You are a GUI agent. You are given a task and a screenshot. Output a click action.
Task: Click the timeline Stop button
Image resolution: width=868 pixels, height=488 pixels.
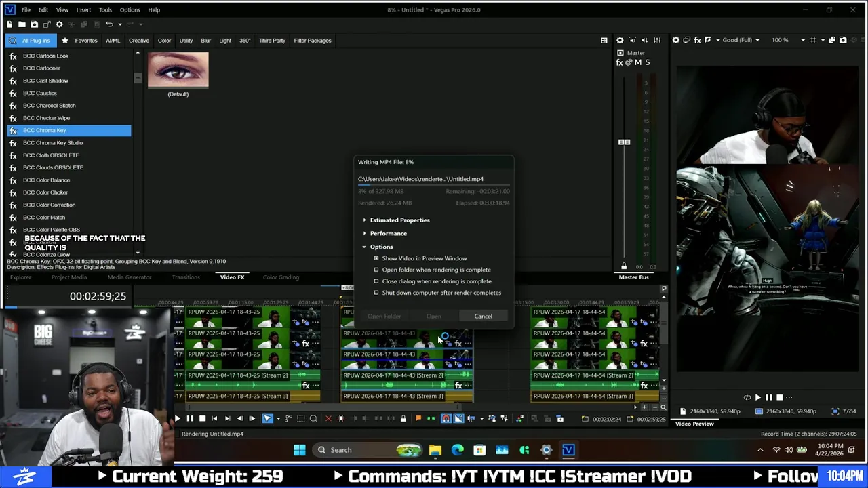coord(202,419)
